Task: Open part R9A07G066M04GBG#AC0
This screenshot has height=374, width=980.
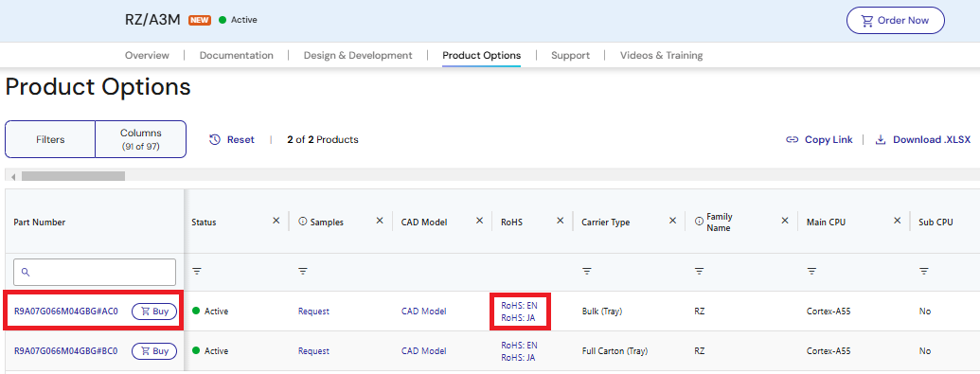Action: click(x=65, y=311)
